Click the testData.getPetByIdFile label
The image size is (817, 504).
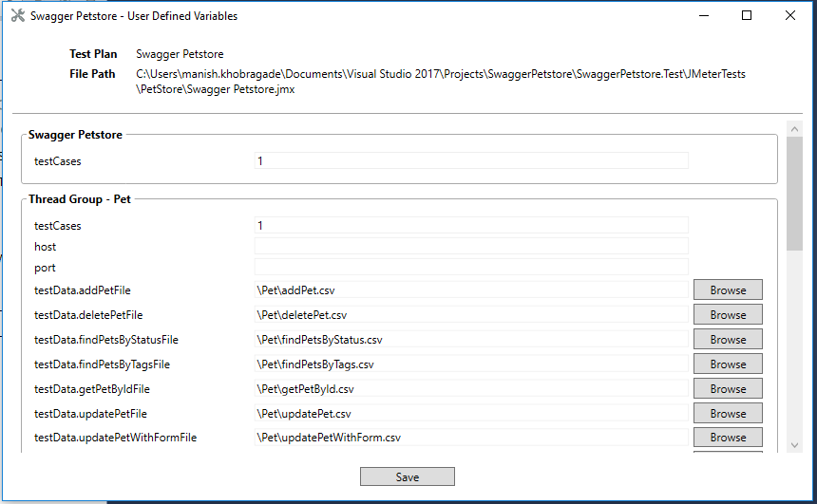coord(92,389)
